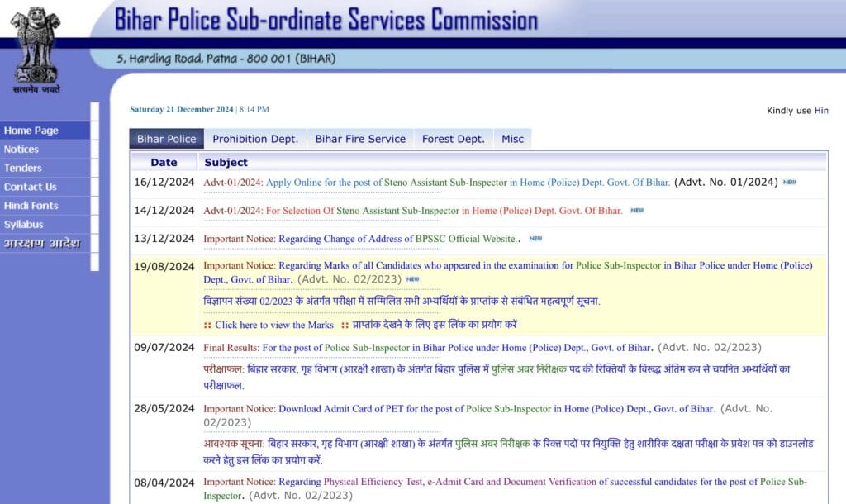This screenshot has height=504, width=846.
Task: Select the Bihar Police tab
Action: click(x=166, y=139)
